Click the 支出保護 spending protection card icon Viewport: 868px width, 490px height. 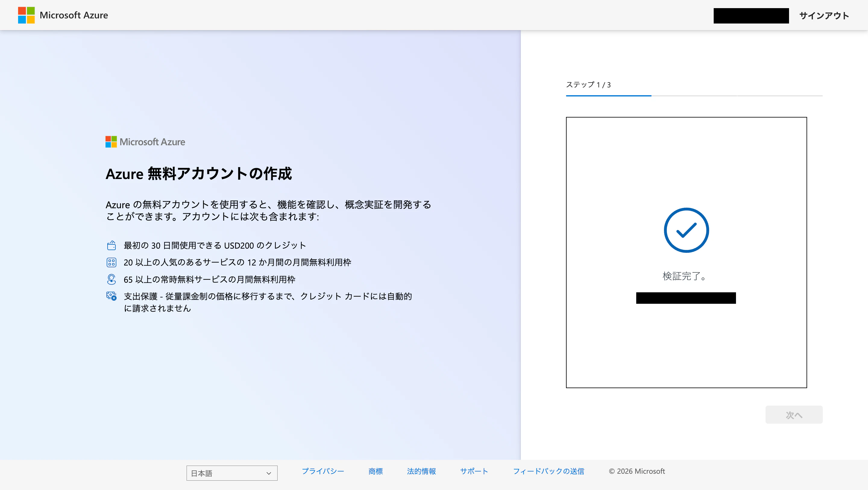click(112, 296)
